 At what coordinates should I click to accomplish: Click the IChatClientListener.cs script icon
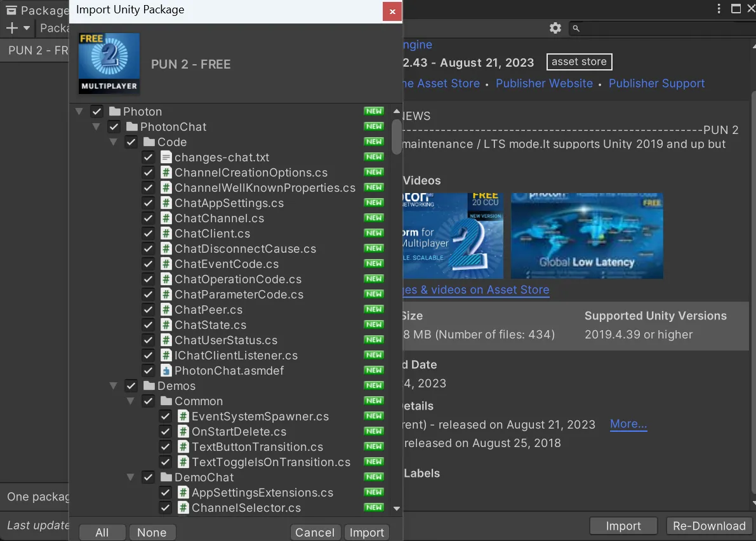coord(166,356)
